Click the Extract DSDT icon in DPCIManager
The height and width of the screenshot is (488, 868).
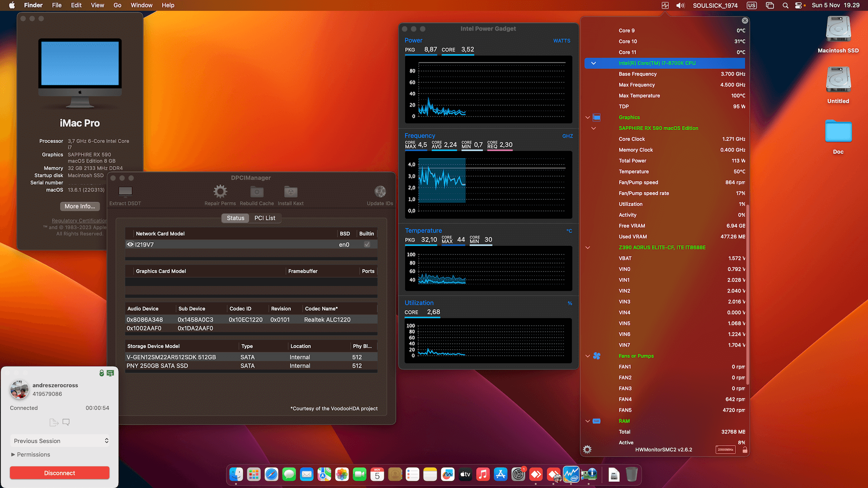click(125, 192)
